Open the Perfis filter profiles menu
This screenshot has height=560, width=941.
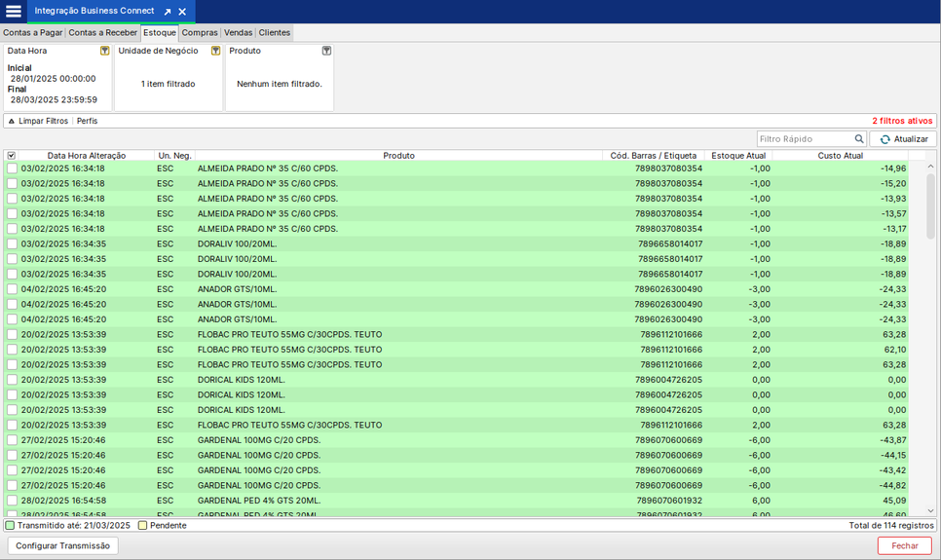pyautogui.click(x=87, y=122)
